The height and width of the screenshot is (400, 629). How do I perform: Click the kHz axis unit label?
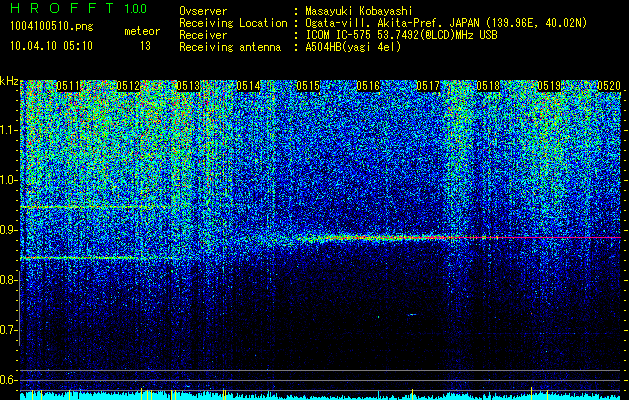(9, 81)
